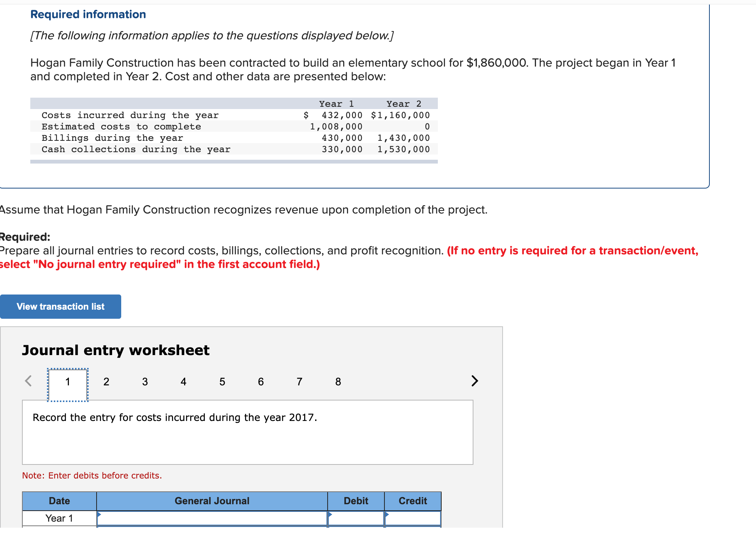756x533 pixels.
Task: Select the Debit column header
Action: click(355, 501)
